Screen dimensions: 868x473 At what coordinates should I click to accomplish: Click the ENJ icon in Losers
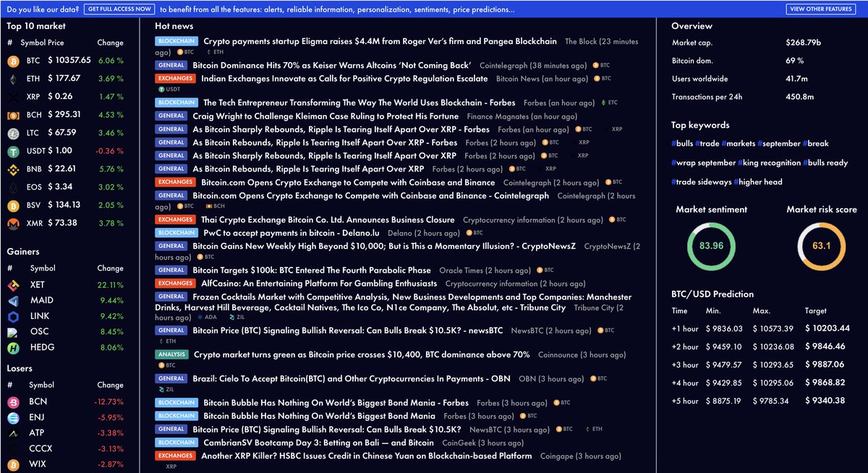(13, 417)
